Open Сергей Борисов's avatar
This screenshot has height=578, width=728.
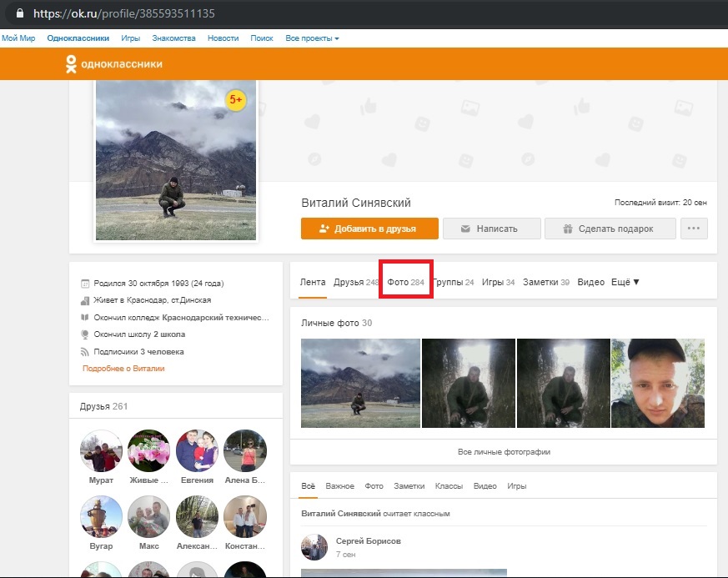point(314,547)
